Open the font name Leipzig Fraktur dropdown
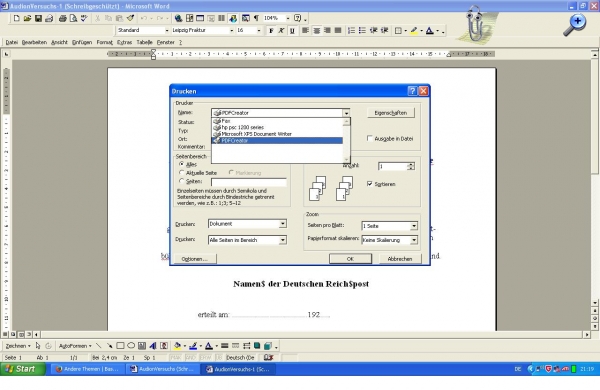The width and height of the screenshot is (600, 390). (232, 30)
